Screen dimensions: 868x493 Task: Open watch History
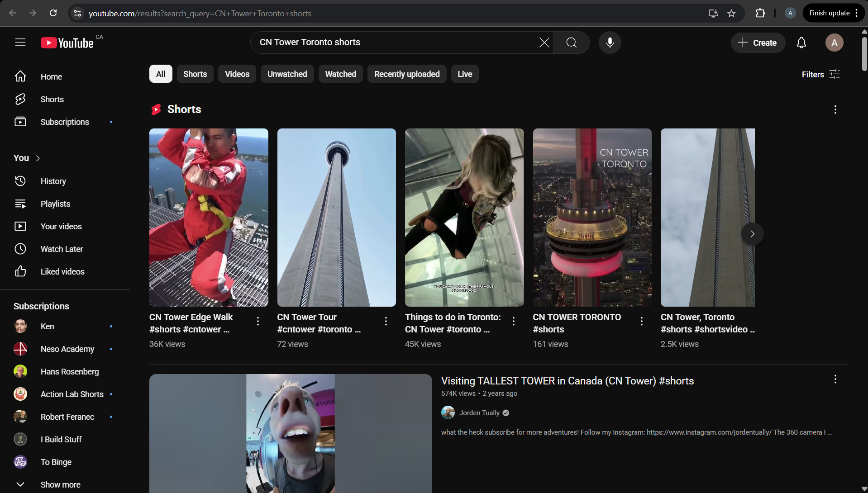[68, 181]
